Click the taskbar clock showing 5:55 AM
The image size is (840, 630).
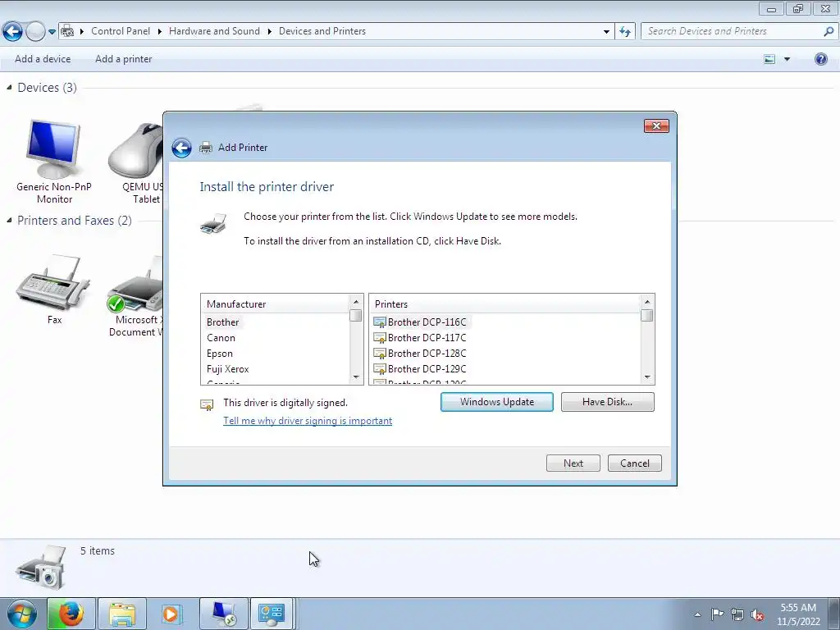(798, 614)
